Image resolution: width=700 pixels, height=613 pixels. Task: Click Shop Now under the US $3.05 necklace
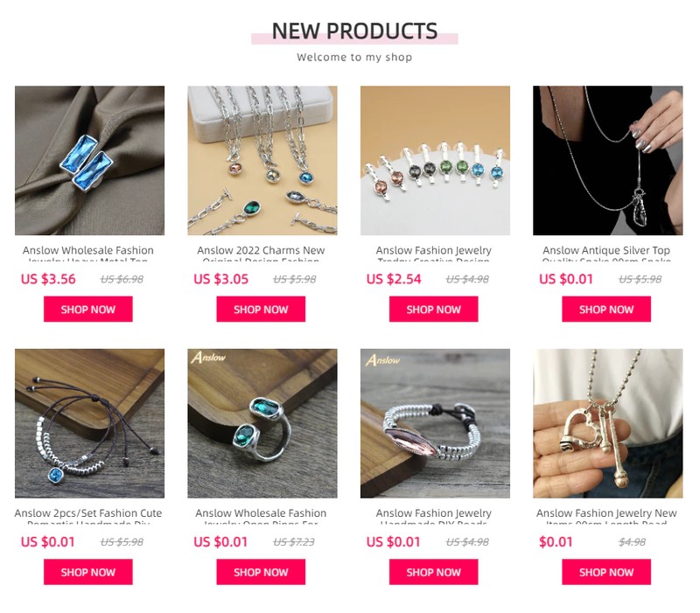261,310
